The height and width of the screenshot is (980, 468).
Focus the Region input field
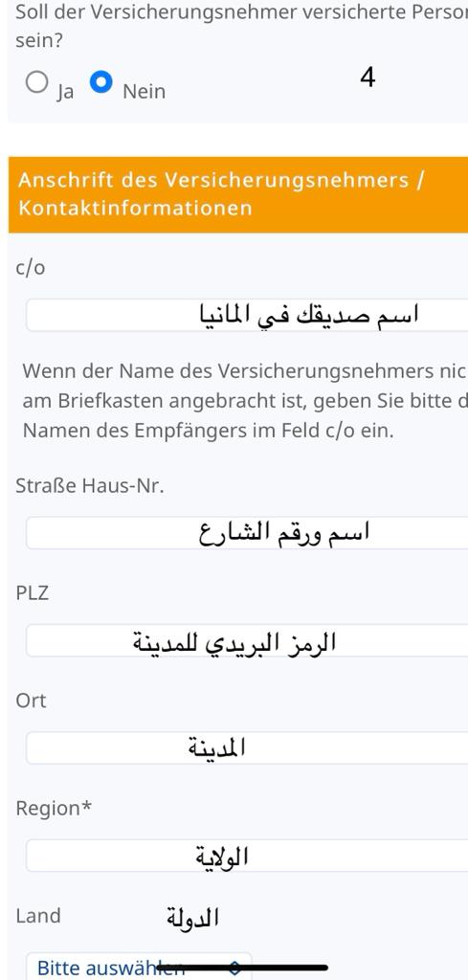click(x=247, y=856)
